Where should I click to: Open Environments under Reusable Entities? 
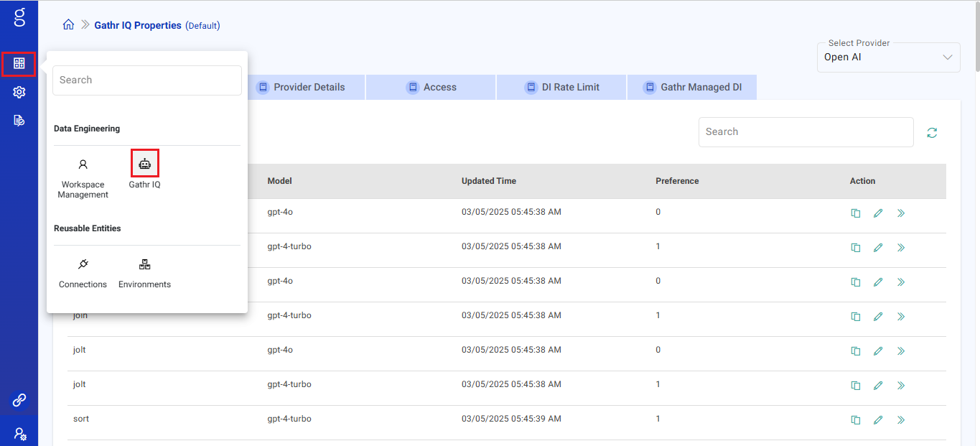(144, 274)
